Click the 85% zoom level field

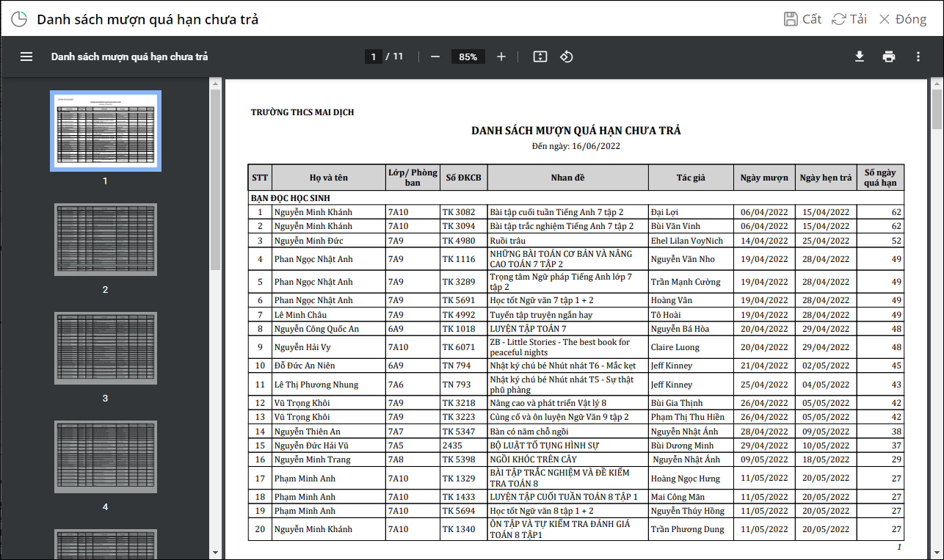coord(468,57)
